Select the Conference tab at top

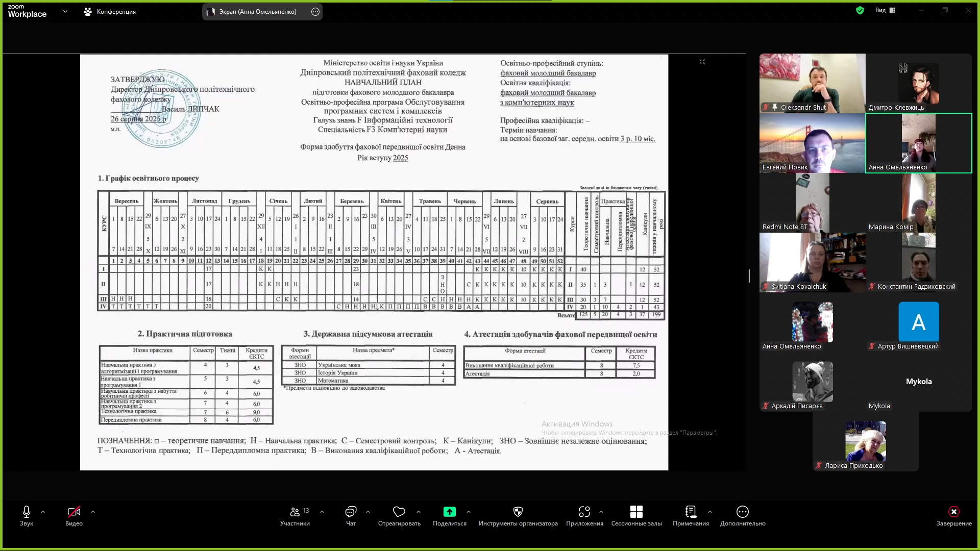[x=110, y=11]
